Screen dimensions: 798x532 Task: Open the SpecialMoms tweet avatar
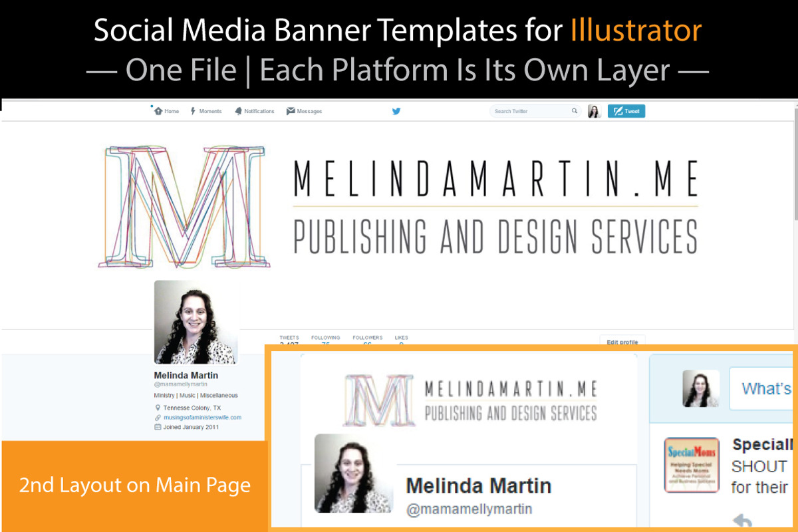(692, 465)
